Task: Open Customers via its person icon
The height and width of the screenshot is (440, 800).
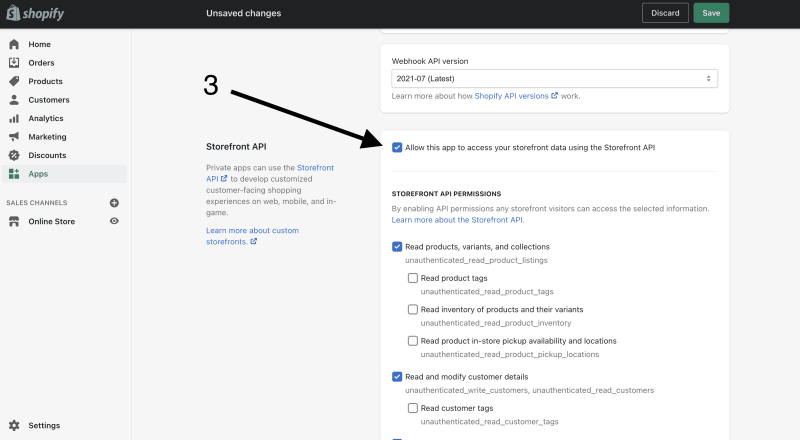Action: (14, 100)
